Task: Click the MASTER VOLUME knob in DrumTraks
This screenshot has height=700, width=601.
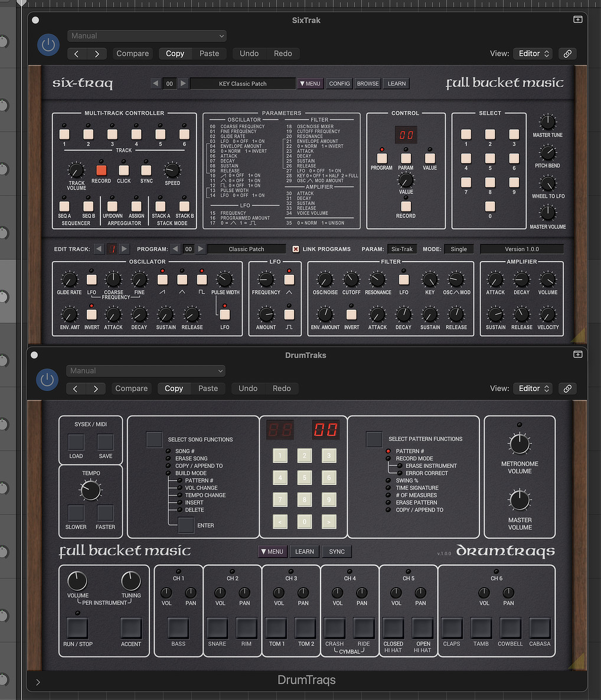Action: (520, 500)
